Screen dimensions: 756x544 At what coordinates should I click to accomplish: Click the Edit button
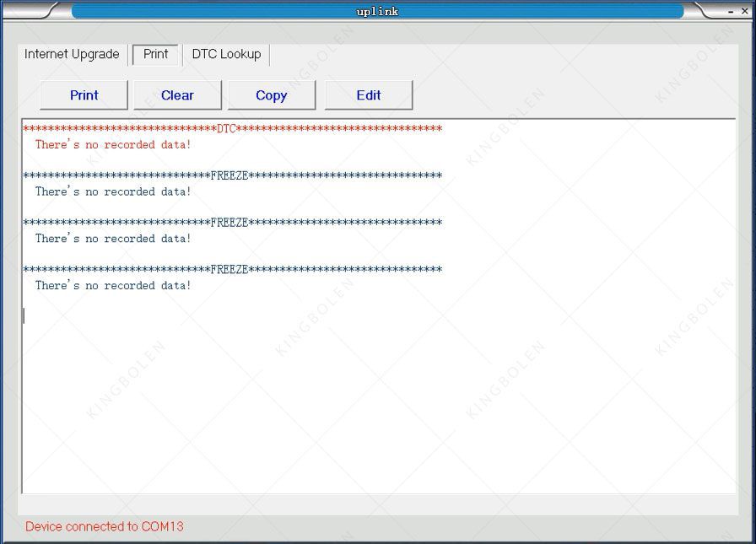[x=369, y=95]
